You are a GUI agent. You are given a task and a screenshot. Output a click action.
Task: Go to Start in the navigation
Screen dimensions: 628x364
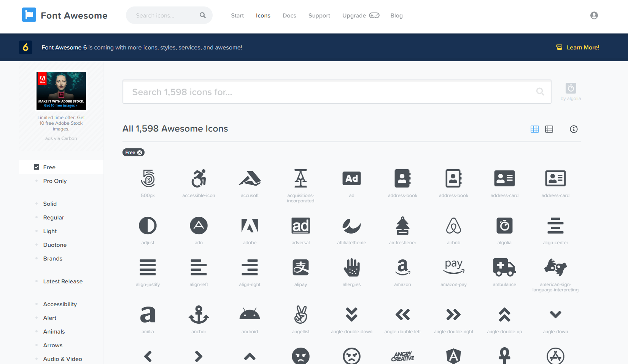click(237, 16)
